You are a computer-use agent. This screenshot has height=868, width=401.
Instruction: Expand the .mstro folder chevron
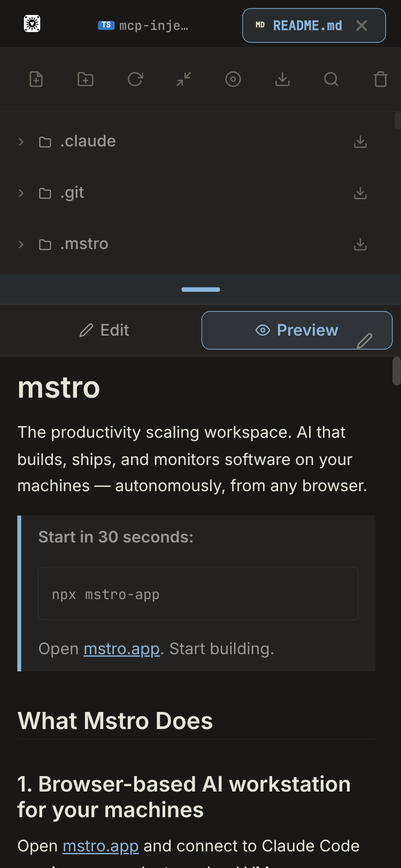[x=21, y=244]
